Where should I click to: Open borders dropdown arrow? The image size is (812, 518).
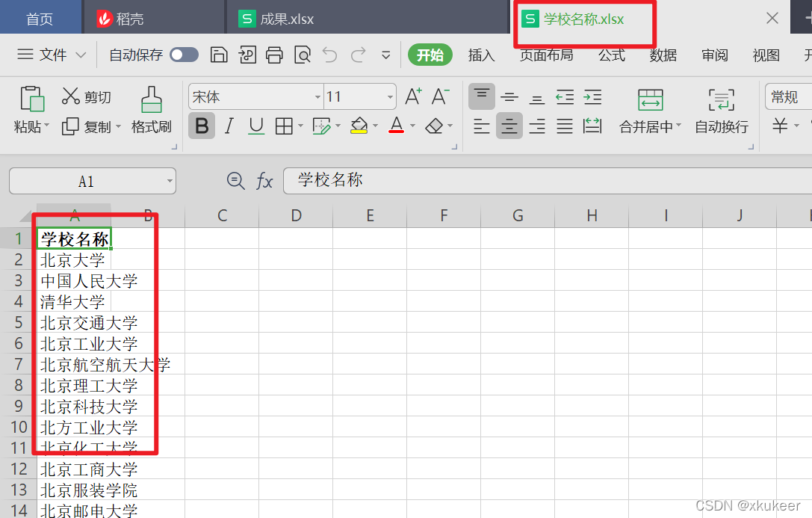[x=300, y=126]
